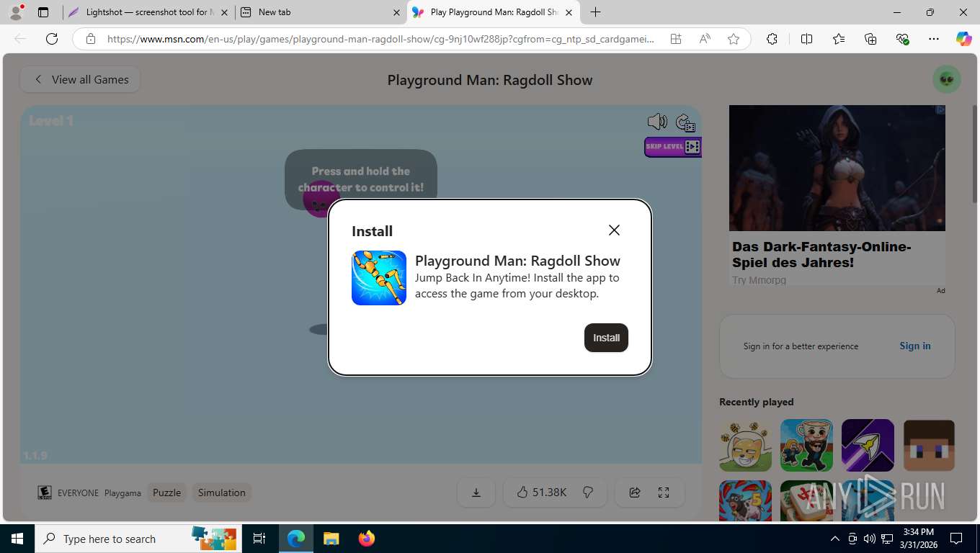Go back with View all Games
The width and height of the screenshot is (980, 553).
[x=80, y=79]
